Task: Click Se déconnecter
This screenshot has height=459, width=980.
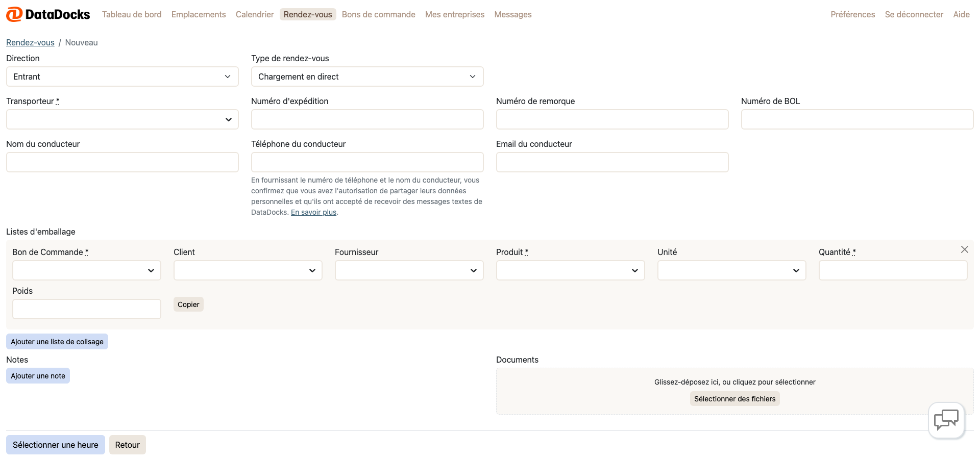Action: click(x=914, y=14)
